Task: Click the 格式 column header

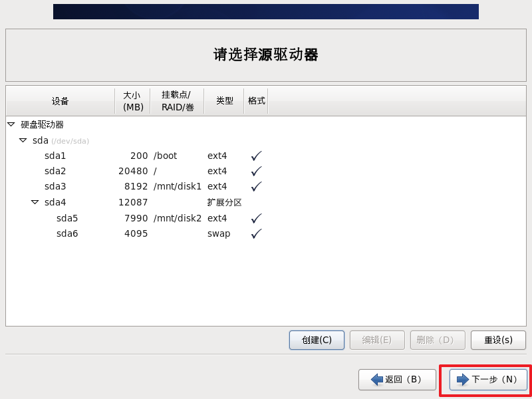Action: 256,101
